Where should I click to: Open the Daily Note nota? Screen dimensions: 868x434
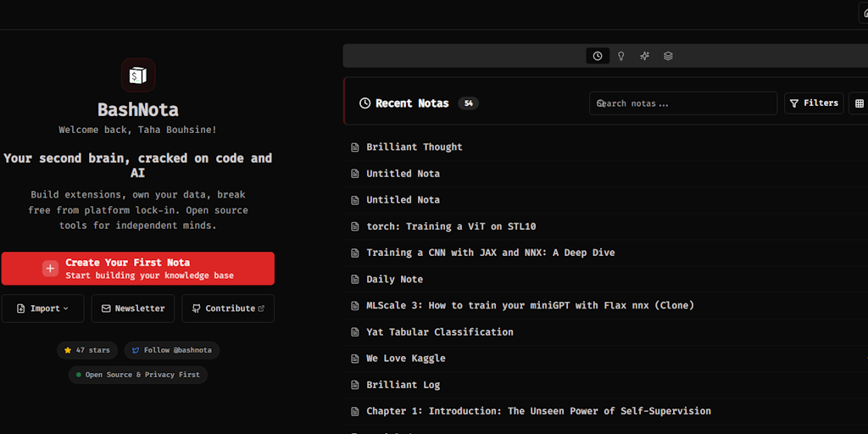[x=395, y=279]
